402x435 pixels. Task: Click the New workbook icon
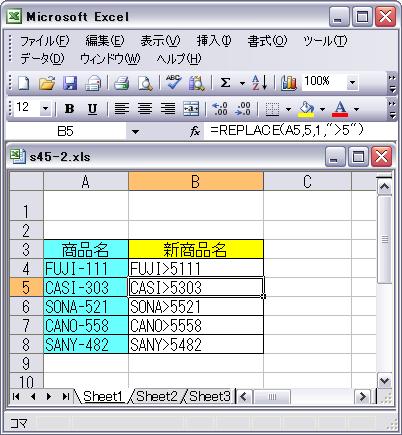23,83
